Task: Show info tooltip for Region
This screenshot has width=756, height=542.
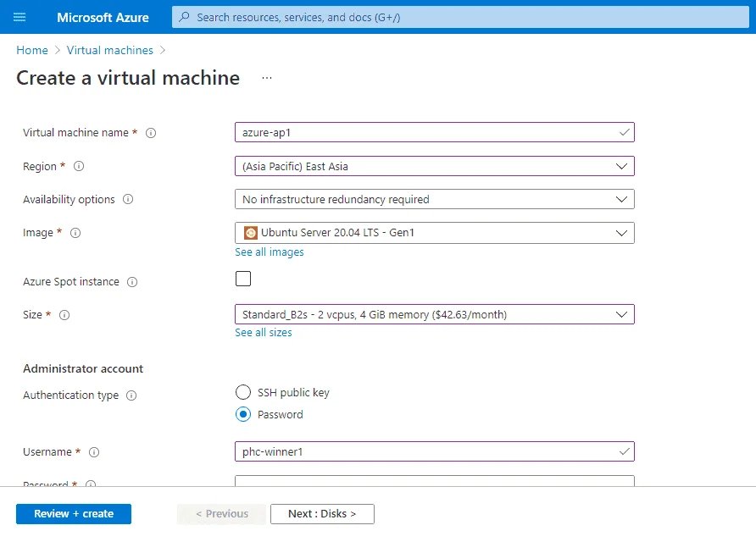Action: pyautogui.click(x=79, y=166)
